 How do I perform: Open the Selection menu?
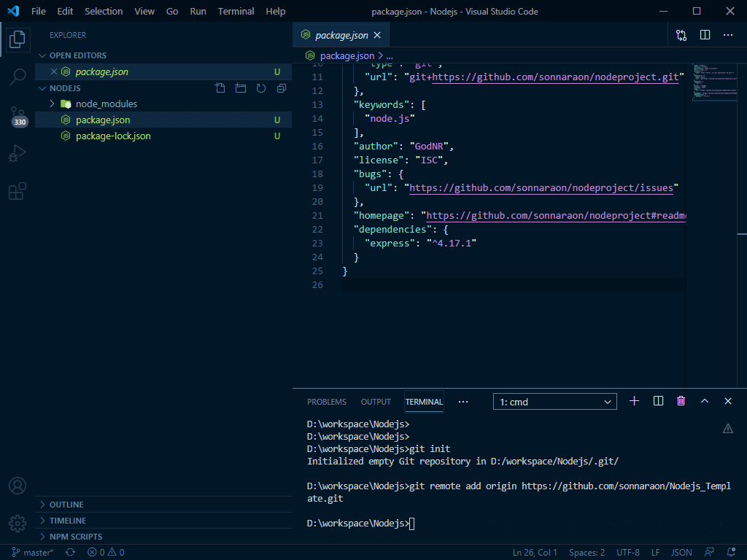(104, 11)
